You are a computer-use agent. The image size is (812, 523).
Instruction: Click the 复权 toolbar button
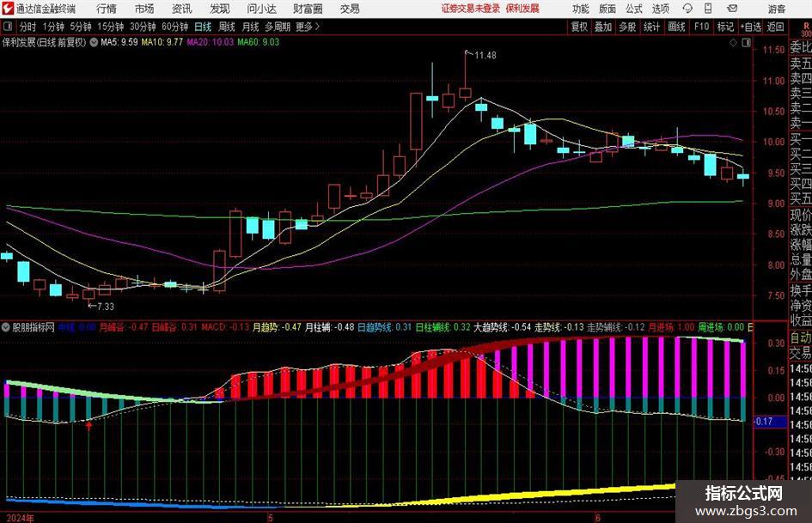coord(579,27)
